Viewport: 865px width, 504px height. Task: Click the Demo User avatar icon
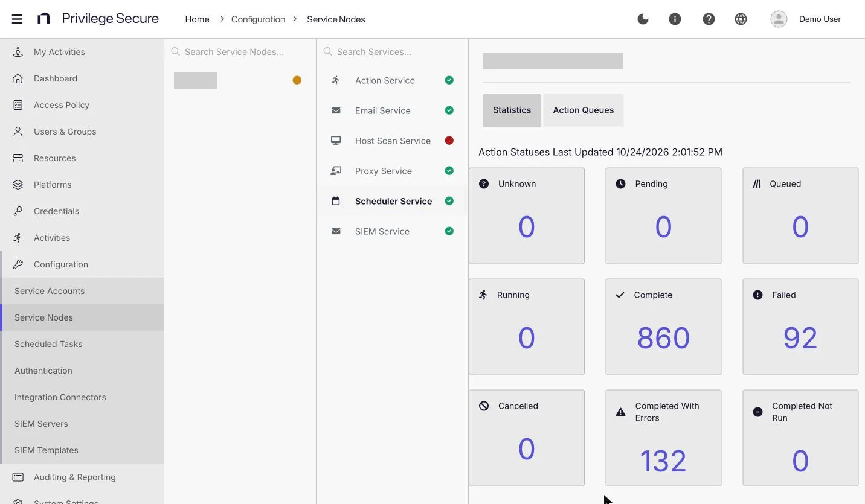pyautogui.click(x=779, y=19)
